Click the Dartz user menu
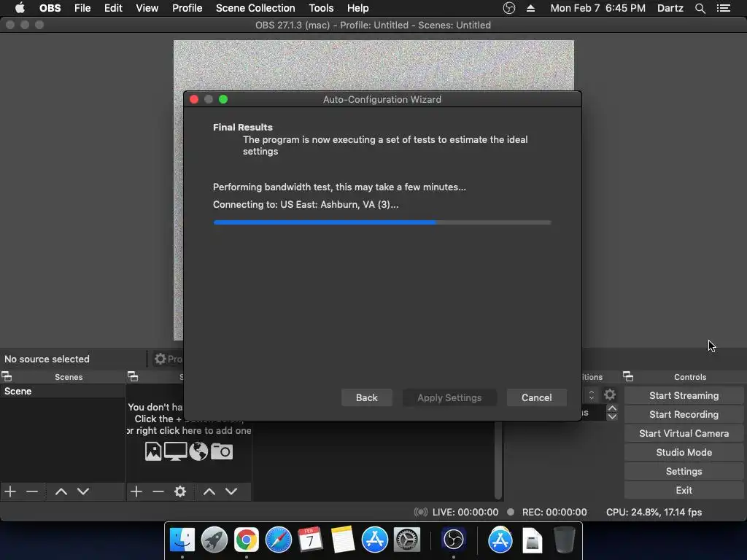747x560 pixels. [x=670, y=8]
